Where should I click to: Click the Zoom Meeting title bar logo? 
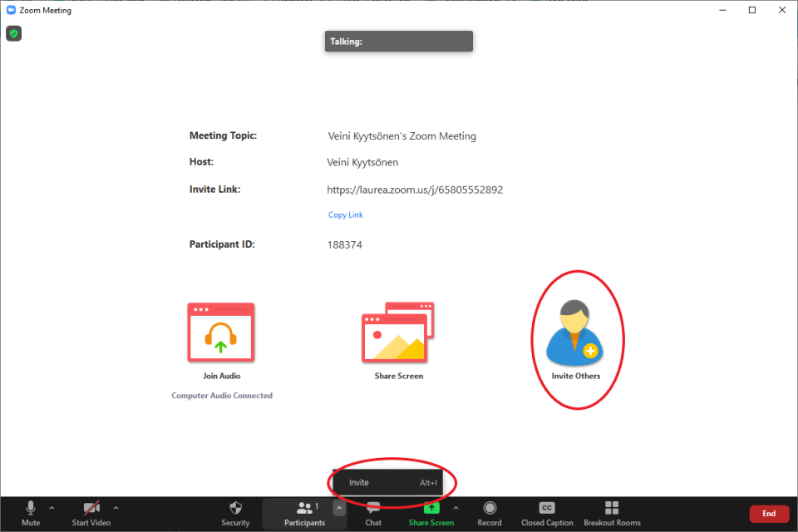click(11, 10)
